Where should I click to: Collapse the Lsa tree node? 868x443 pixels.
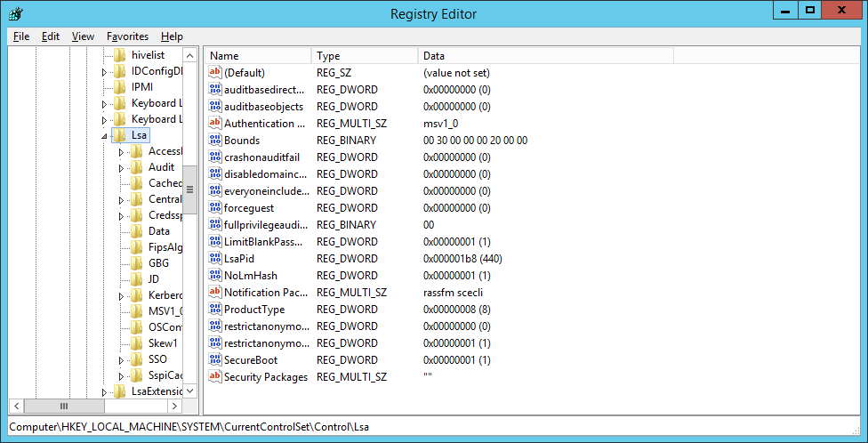coord(104,136)
